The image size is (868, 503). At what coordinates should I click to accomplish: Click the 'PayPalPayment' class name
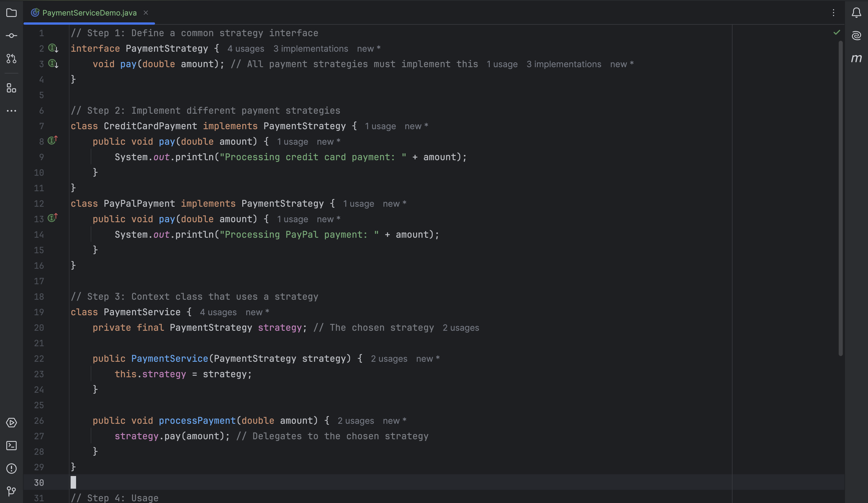139,204
